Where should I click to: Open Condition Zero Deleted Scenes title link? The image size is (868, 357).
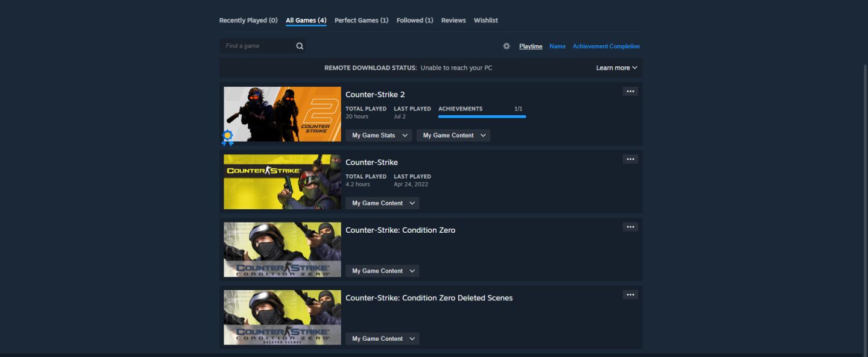tap(429, 298)
